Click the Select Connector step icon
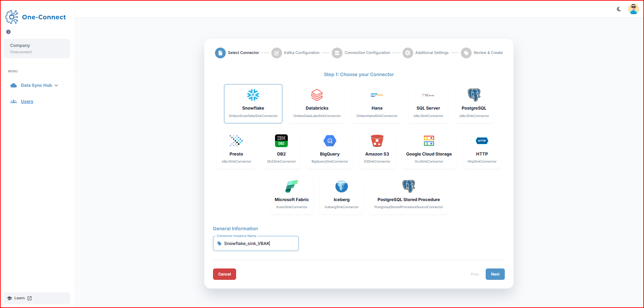 pos(220,53)
